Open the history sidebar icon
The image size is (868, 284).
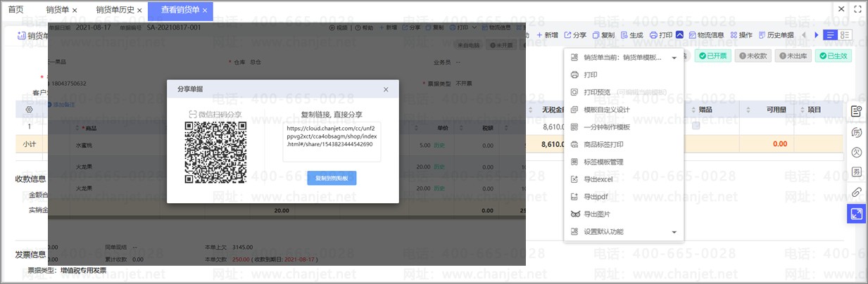856,132
